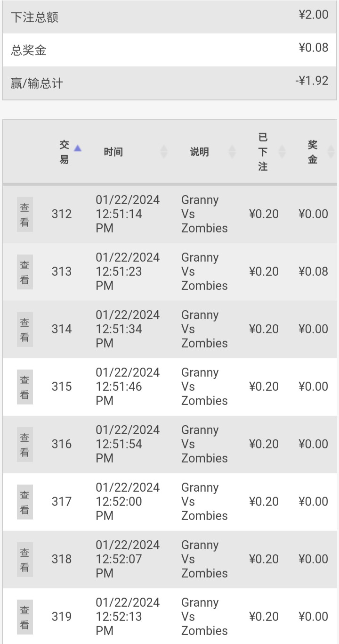Click the Granny Vs Zombies text in row 312

coord(204,214)
